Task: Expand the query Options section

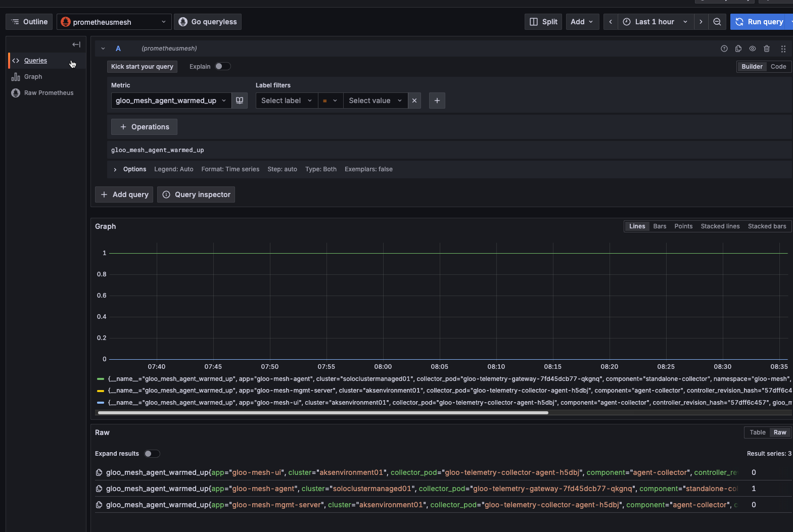Action: (x=115, y=169)
